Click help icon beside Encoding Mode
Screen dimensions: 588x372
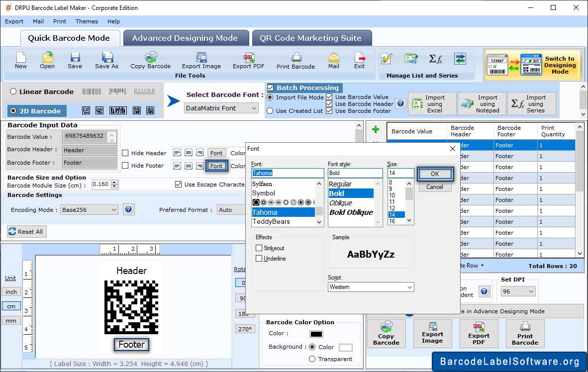pos(128,209)
